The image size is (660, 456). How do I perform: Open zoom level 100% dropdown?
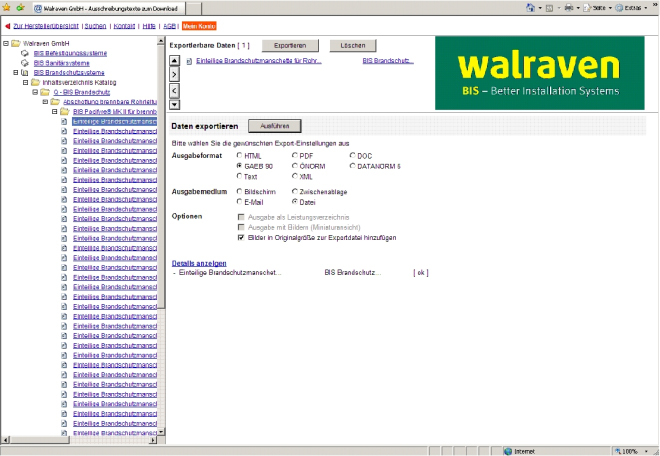pyautogui.click(x=646, y=451)
